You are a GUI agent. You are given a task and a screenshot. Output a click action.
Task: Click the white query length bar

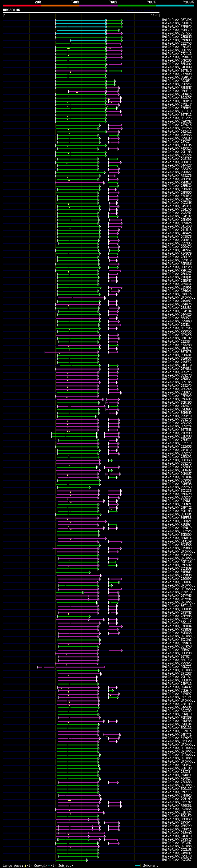point(81,13)
